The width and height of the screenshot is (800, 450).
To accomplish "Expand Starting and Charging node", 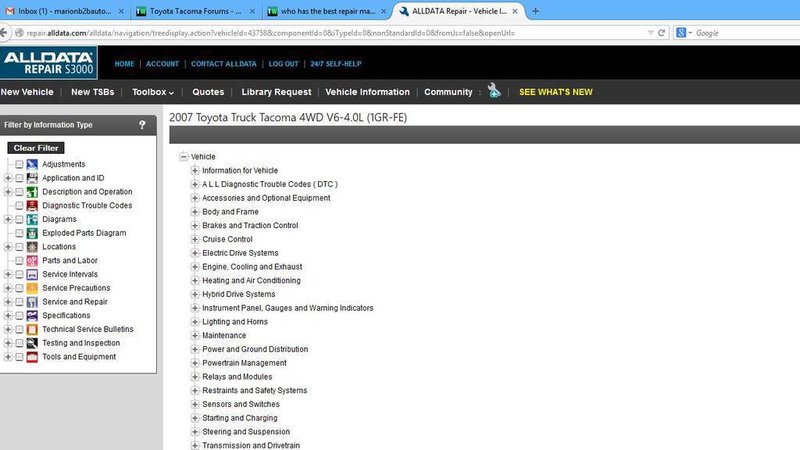I will (194, 418).
